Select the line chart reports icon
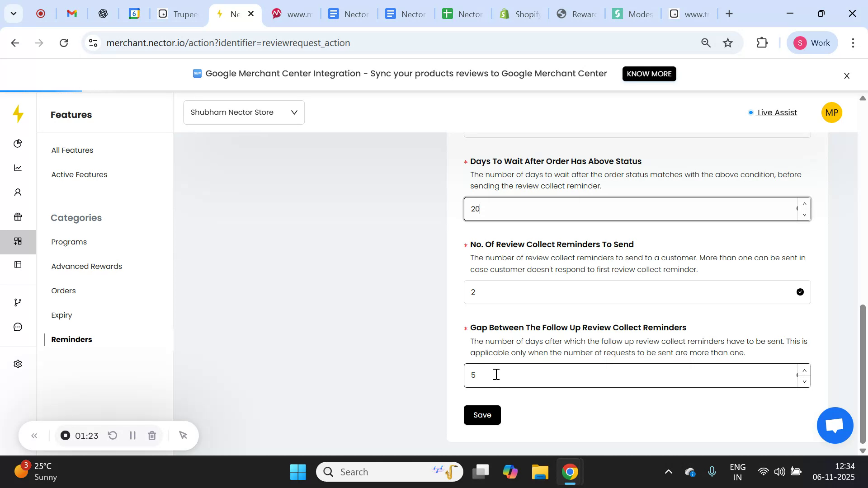The image size is (868, 488). click(x=18, y=168)
